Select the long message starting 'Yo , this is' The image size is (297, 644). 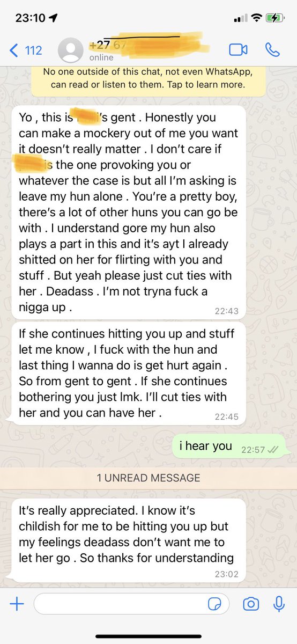click(x=129, y=211)
